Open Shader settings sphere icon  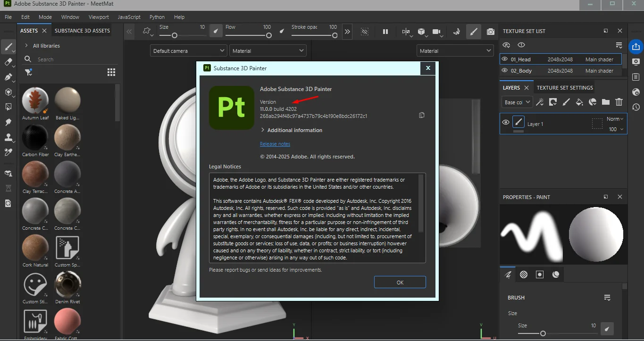[x=636, y=92]
